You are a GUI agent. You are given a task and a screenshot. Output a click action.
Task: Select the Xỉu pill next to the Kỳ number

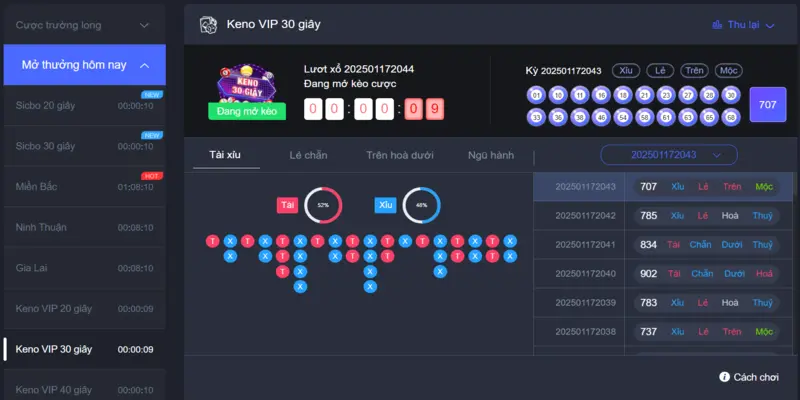coord(627,71)
